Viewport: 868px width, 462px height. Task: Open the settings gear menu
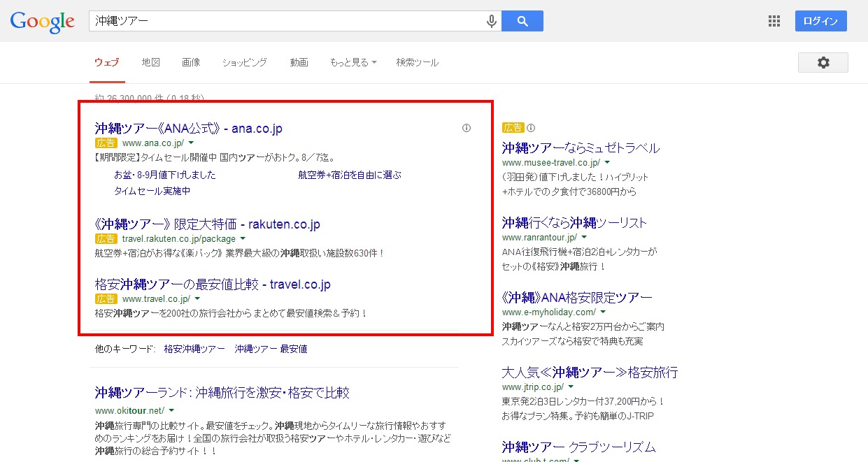pos(823,63)
